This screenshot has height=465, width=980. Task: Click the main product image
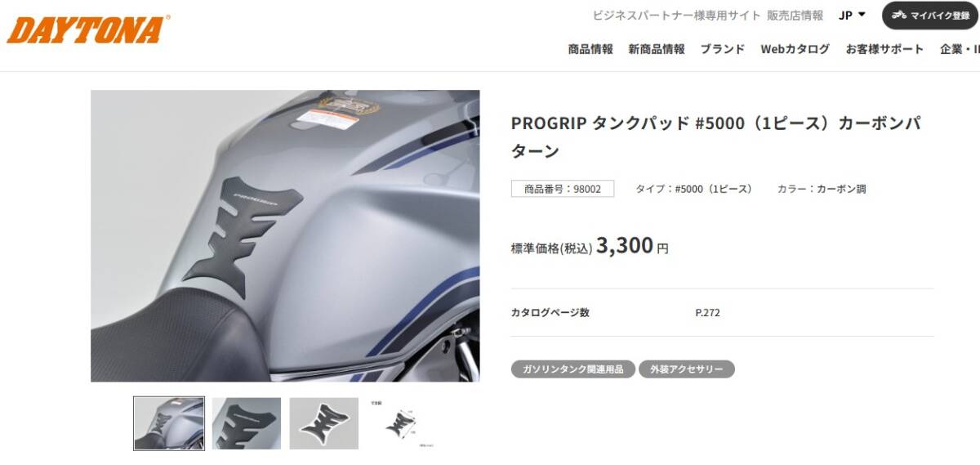pos(285,235)
